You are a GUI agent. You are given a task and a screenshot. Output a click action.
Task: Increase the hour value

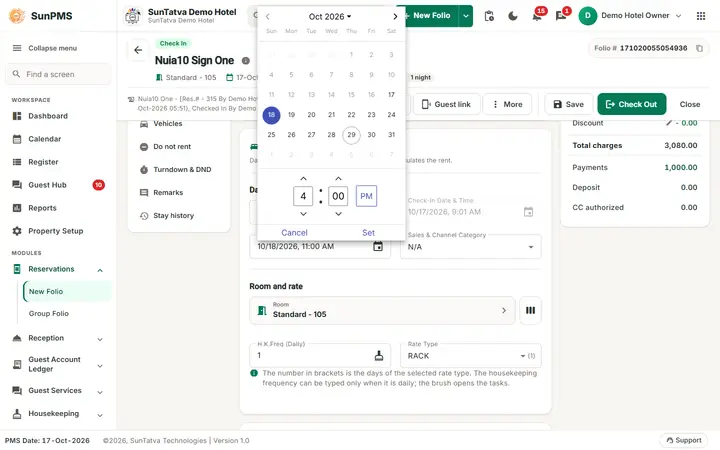[303, 179]
